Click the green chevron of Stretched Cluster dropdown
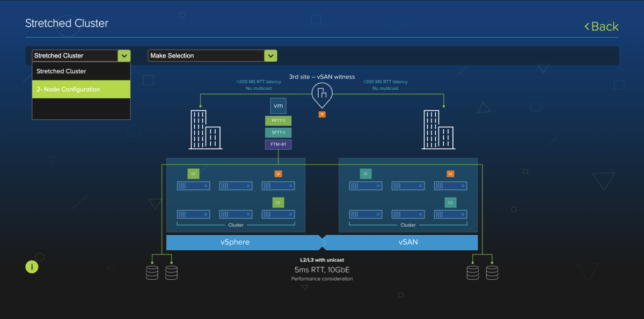Viewport: 644px width, 319px height. pos(124,55)
